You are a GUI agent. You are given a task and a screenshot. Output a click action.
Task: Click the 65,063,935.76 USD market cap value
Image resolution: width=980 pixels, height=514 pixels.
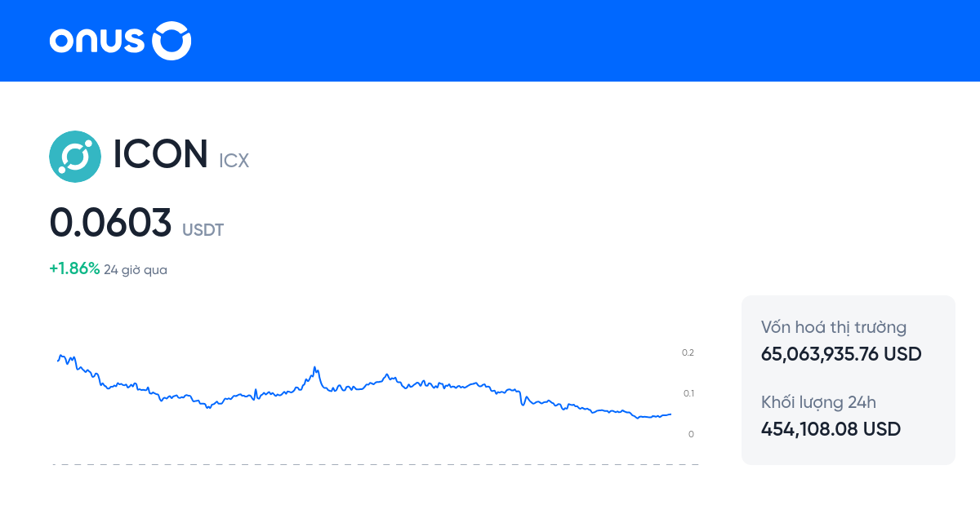coord(840,354)
